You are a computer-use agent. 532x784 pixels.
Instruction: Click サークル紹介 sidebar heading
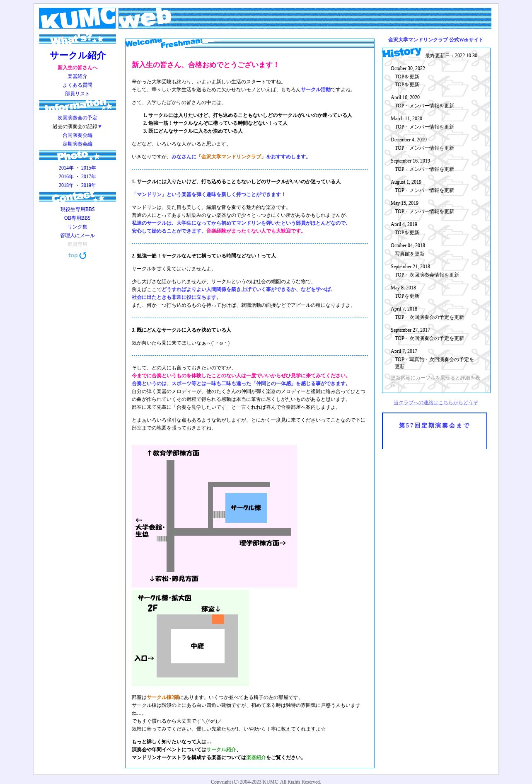pos(77,55)
